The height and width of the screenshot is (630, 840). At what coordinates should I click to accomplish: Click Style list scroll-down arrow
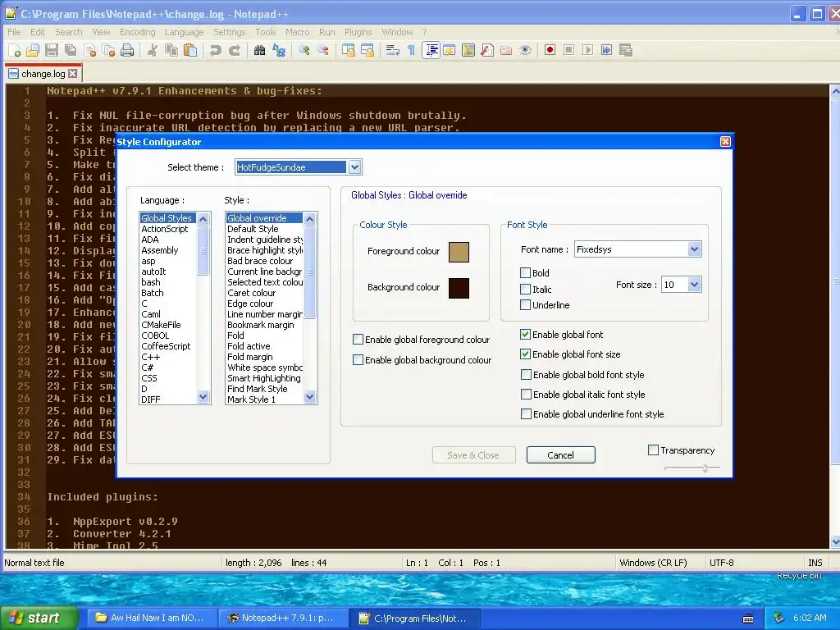[x=309, y=397]
